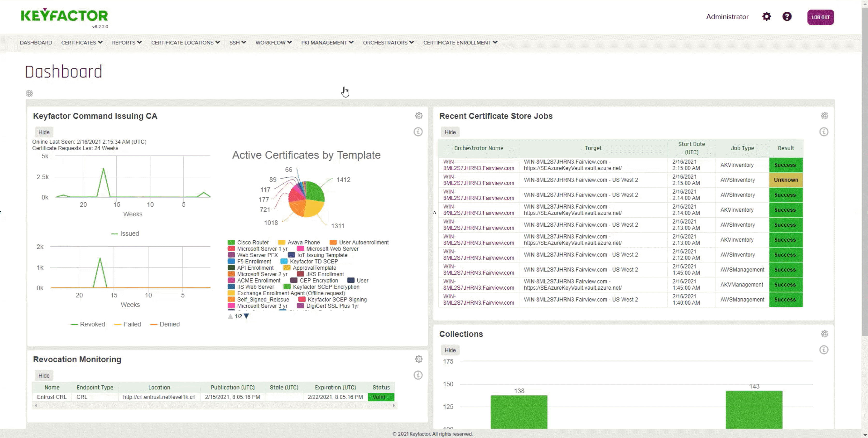
Task: Click the LOG OUT button
Action: pyautogui.click(x=820, y=17)
